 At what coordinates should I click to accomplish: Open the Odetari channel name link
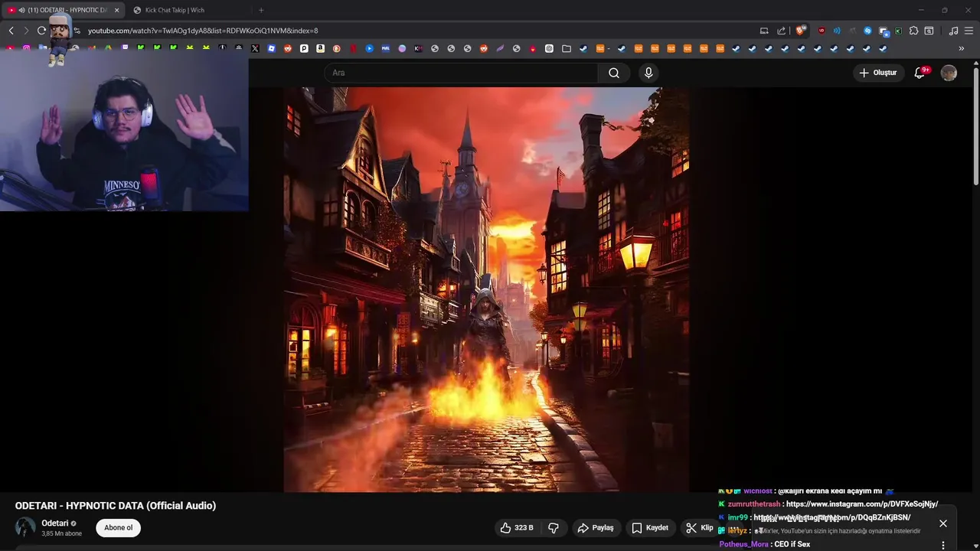55,523
